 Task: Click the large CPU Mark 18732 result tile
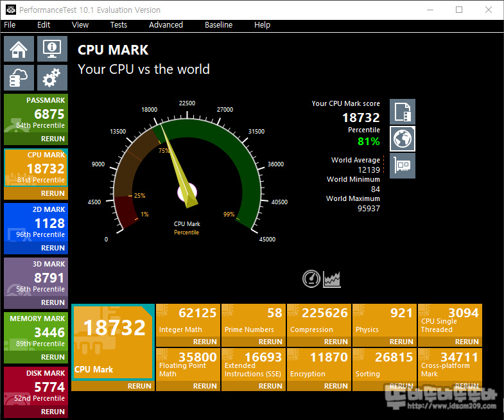113,342
